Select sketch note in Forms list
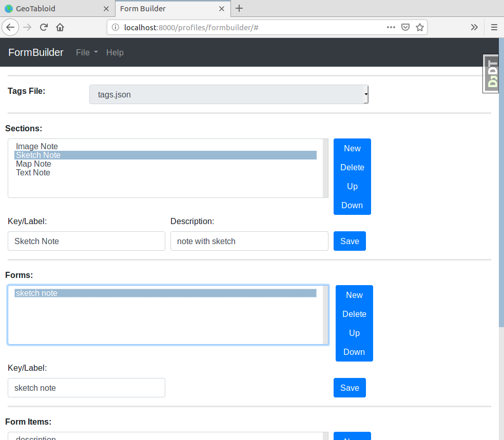 coord(166,293)
